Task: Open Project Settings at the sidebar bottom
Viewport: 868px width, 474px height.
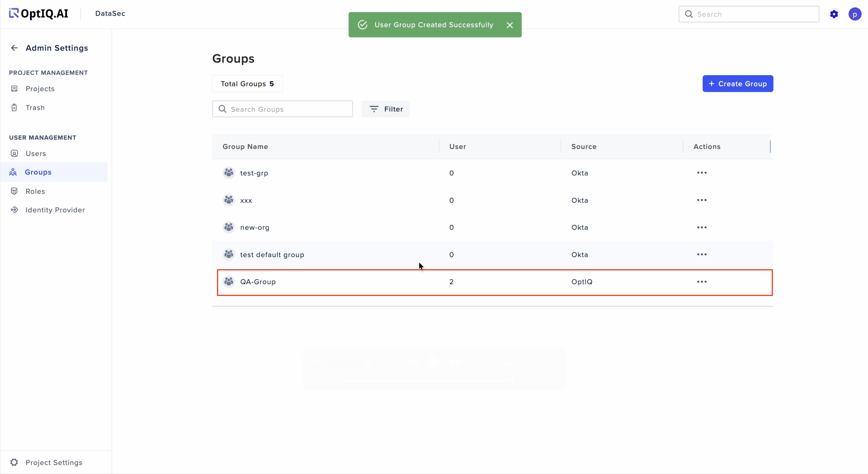Action: pos(54,462)
